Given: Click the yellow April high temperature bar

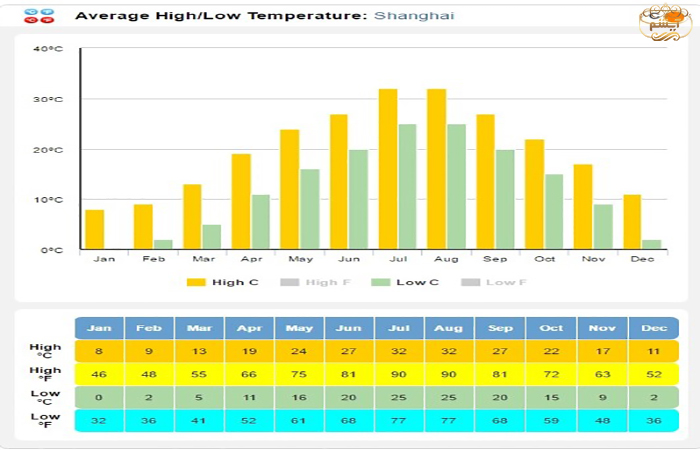Looking at the screenshot, I should point(241,202).
